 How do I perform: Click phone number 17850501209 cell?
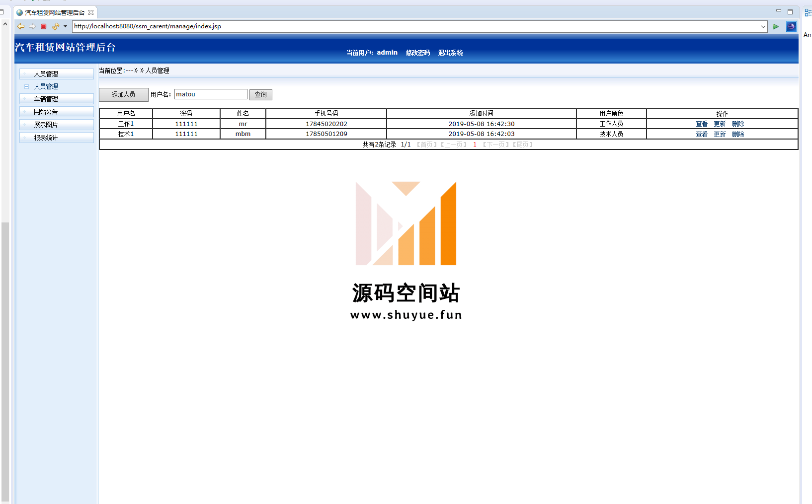tap(326, 134)
